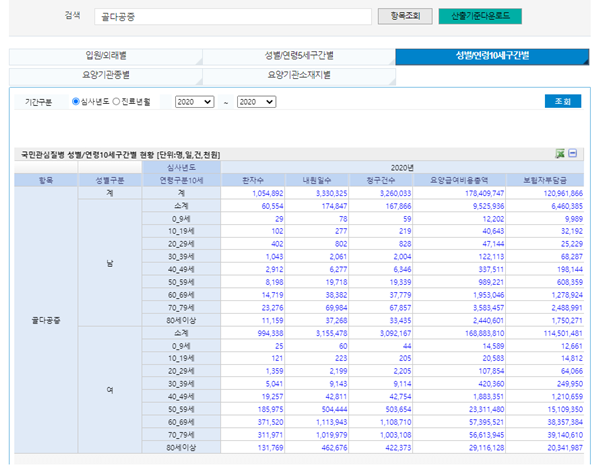Switch to the 입원/외래별 tab
The height and width of the screenshot is (469, 600).
click(106, 56)
